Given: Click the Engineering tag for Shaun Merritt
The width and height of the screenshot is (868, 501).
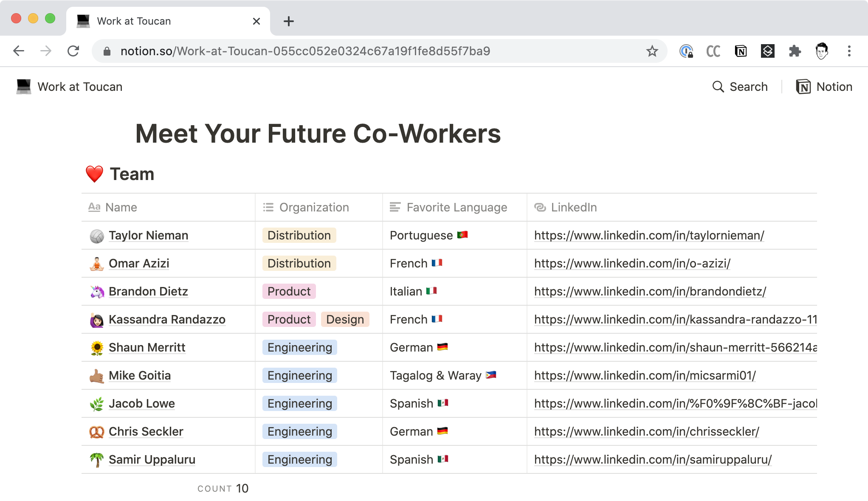Looking at the screenshot, I should [299, 347].
